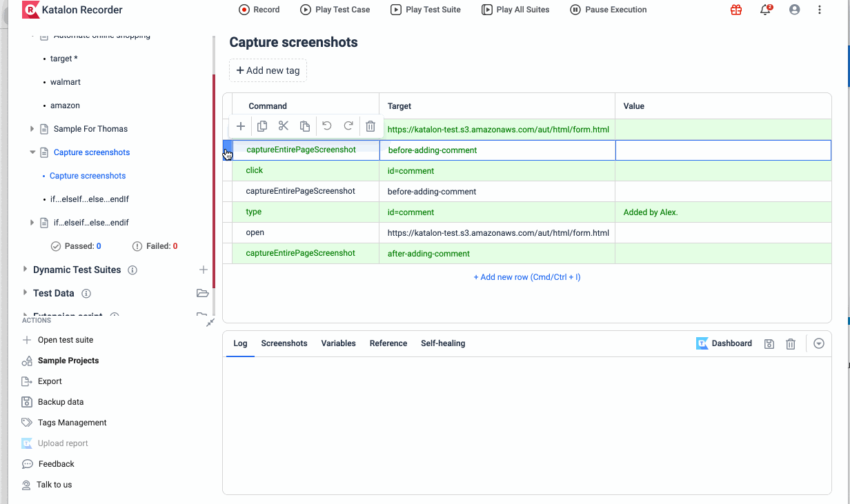Collapse the Capture screenshots suite

pyautogui.click(x=32, y=152)
